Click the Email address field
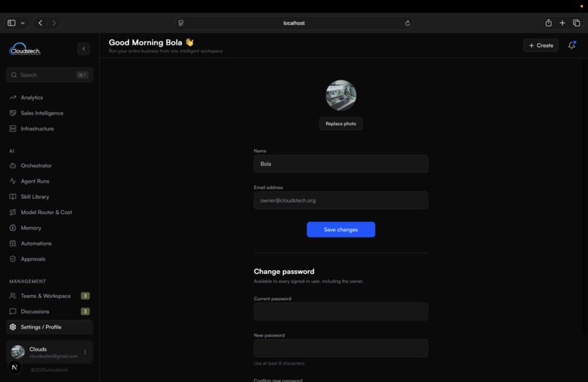The image size is (588, 382). click(x=341, y=201)
